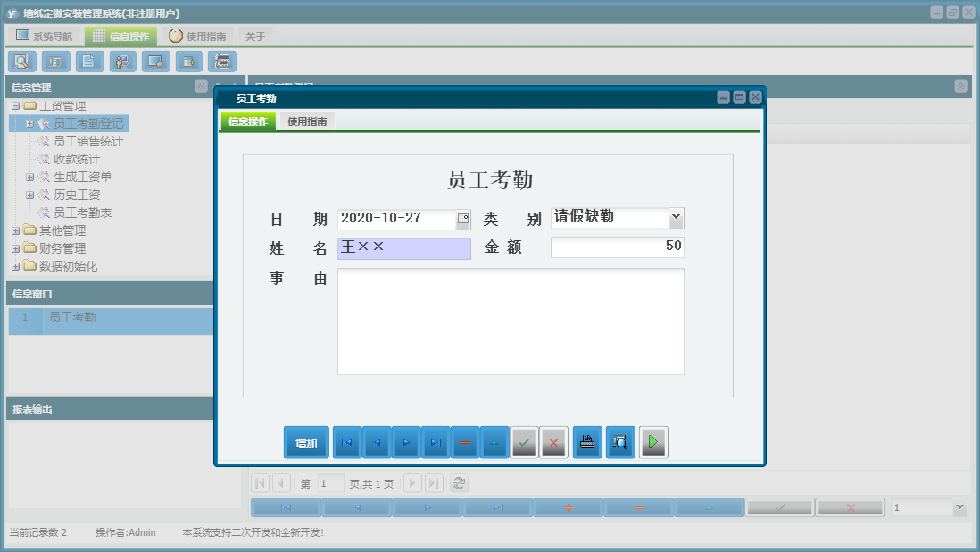Open the 类别 dropdown showing 请假缺勤
The image size is (980, 552).
click(677, 217)
